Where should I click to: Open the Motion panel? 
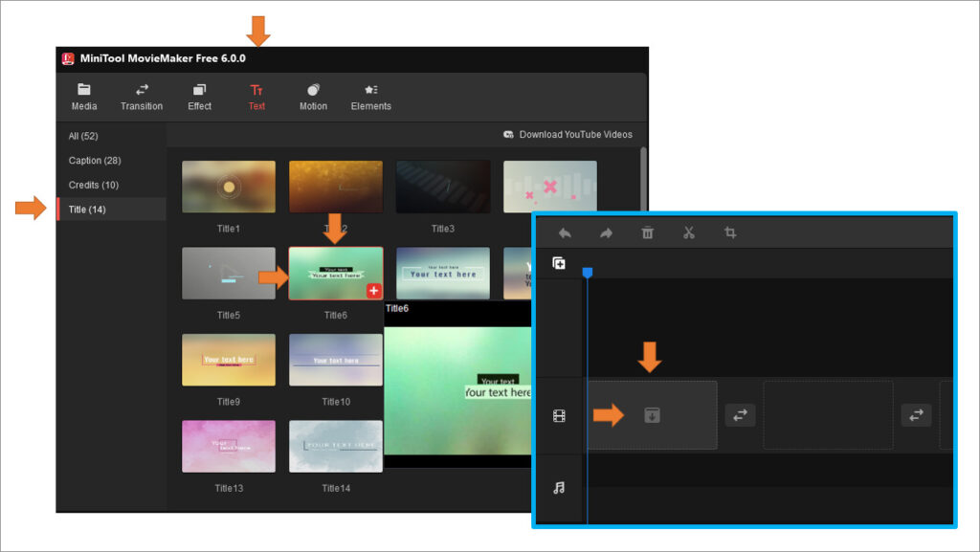(x=313, y=96)
